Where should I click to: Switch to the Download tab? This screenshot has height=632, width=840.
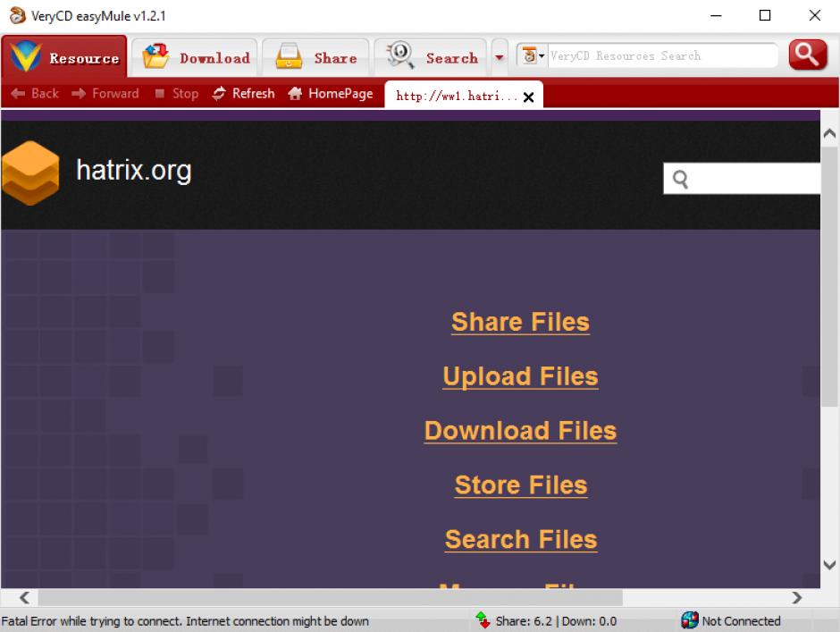195,57
